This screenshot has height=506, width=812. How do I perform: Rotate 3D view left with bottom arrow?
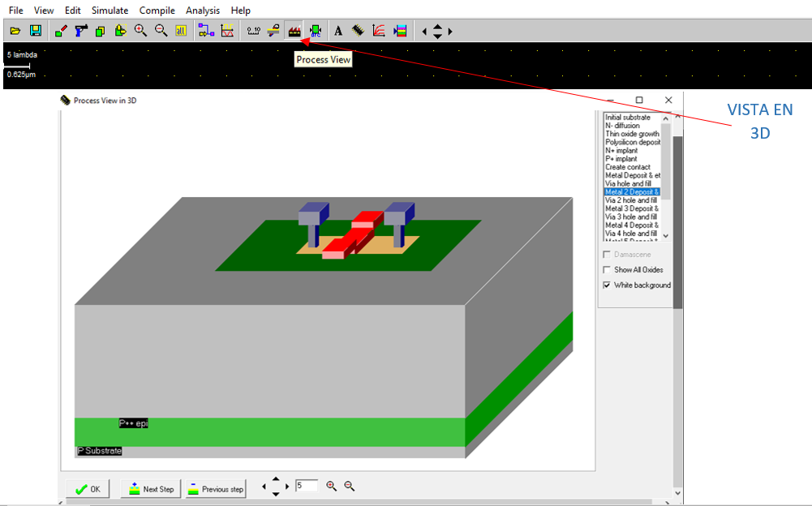click(264, 487)
